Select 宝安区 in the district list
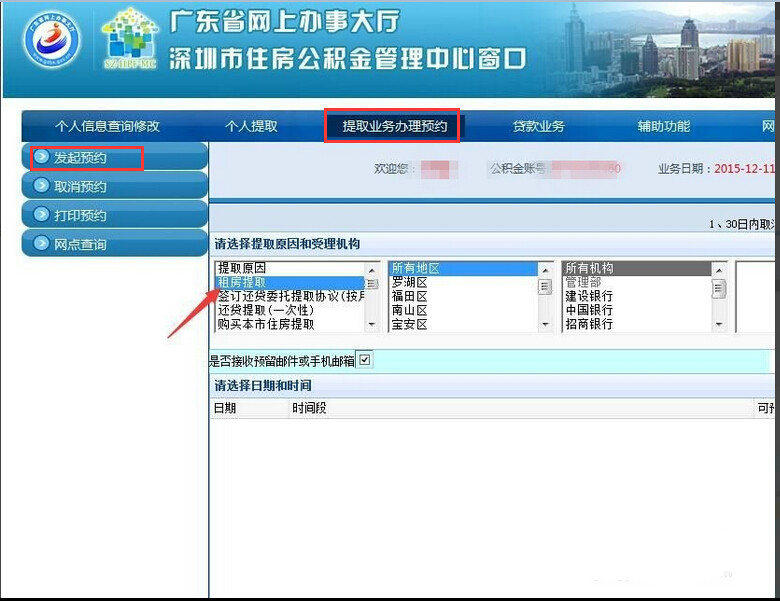Screen dimensions: 780x601 point(464,324)
